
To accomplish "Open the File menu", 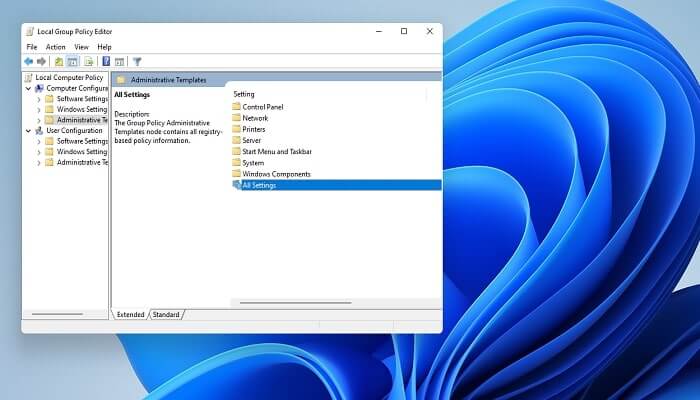I will [32, 47].
